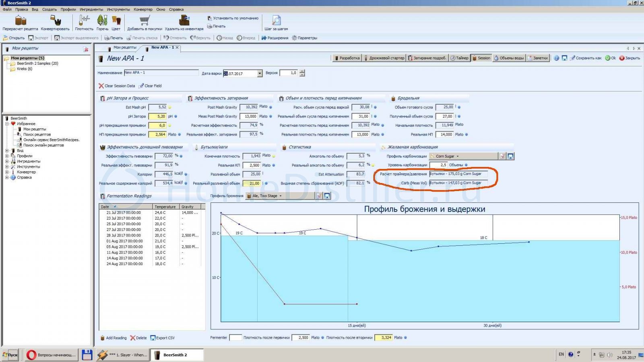Expand the Конвертер tree node
Image resolution: width=644 pixels, height=362 pixels.
tap(7, 172)
